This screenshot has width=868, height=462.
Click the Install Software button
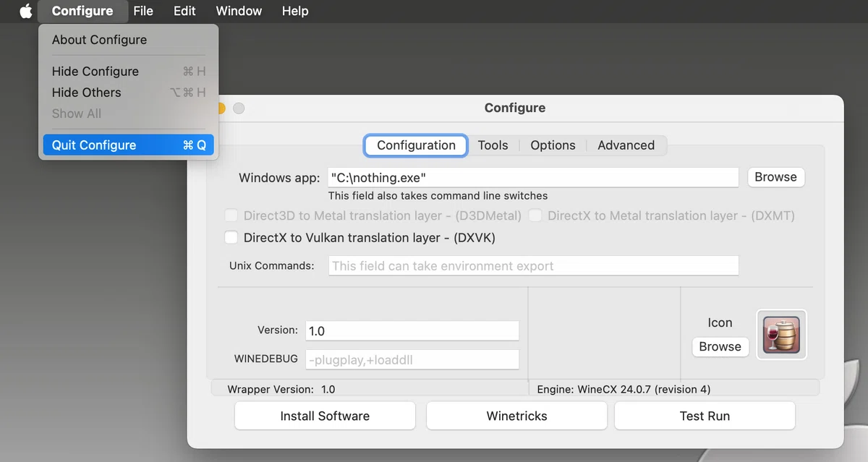tap(325, 416)
